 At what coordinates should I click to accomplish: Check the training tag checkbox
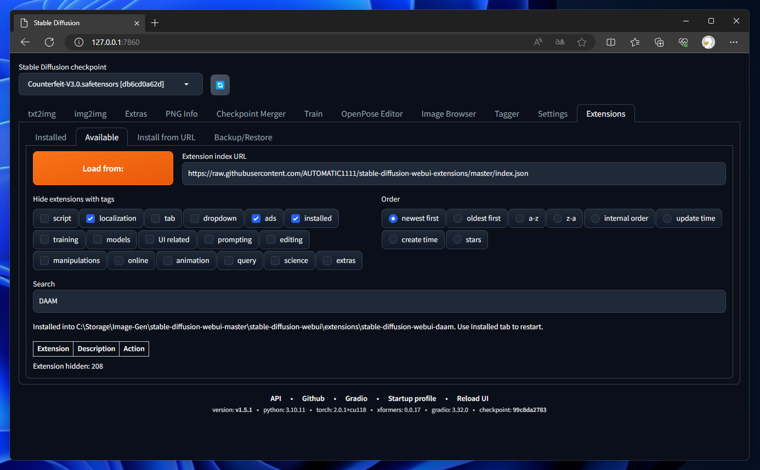(x=44, y=239)
